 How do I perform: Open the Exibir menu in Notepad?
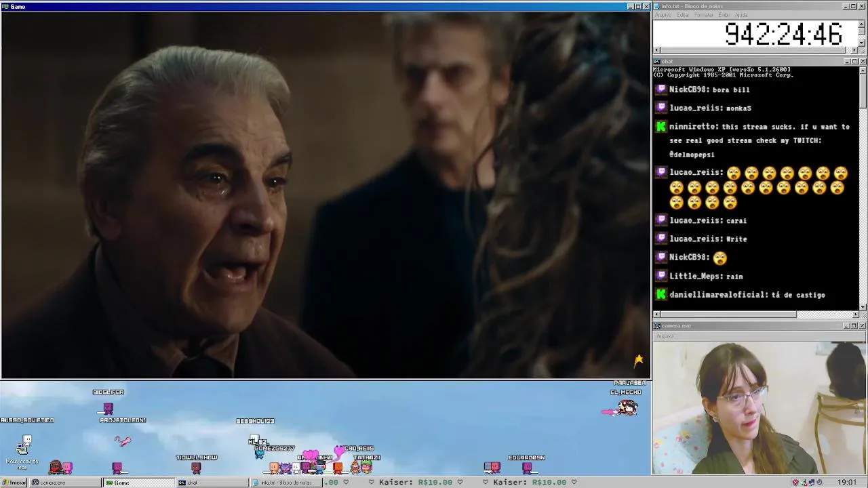(x=724, y=15)
